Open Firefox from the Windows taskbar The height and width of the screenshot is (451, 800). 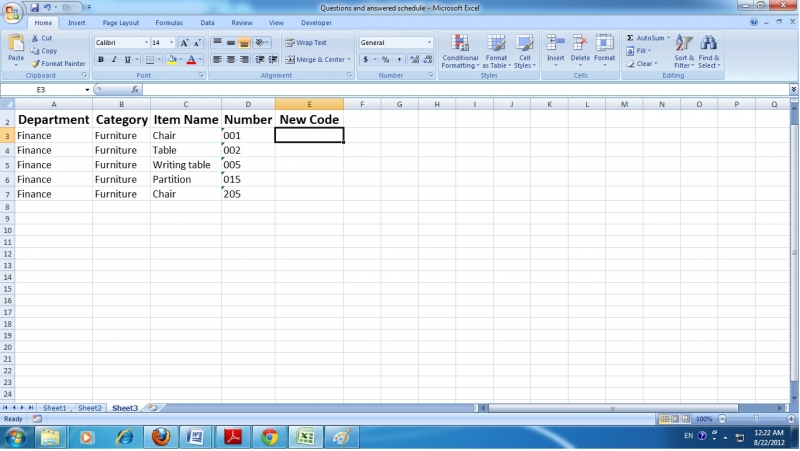[x=160, y=437]
